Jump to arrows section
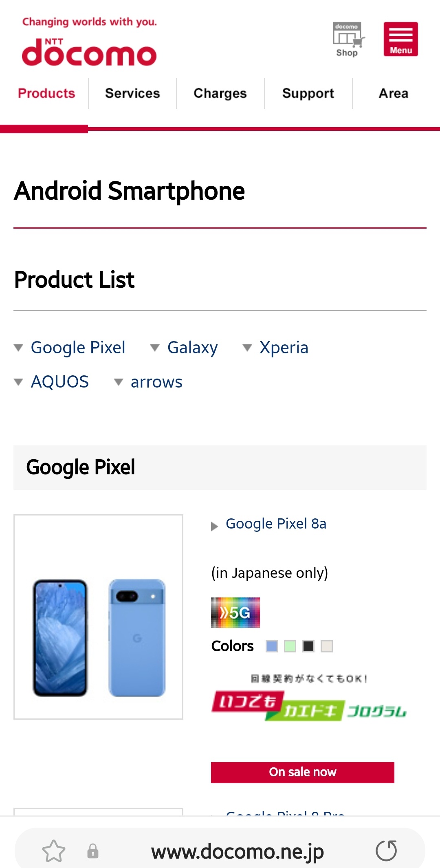 (x=156, y=382)
